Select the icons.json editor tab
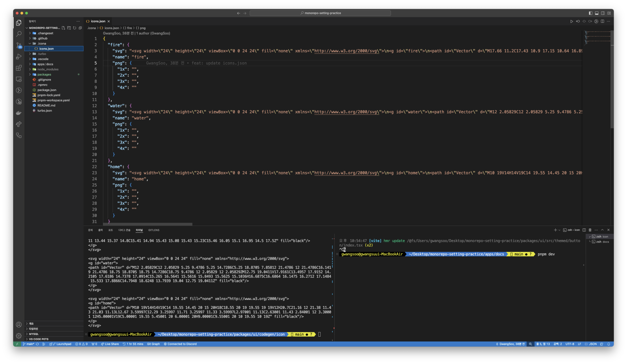This screenshot has width=627, height=364. pyautogui.click(x=98, y=21)
